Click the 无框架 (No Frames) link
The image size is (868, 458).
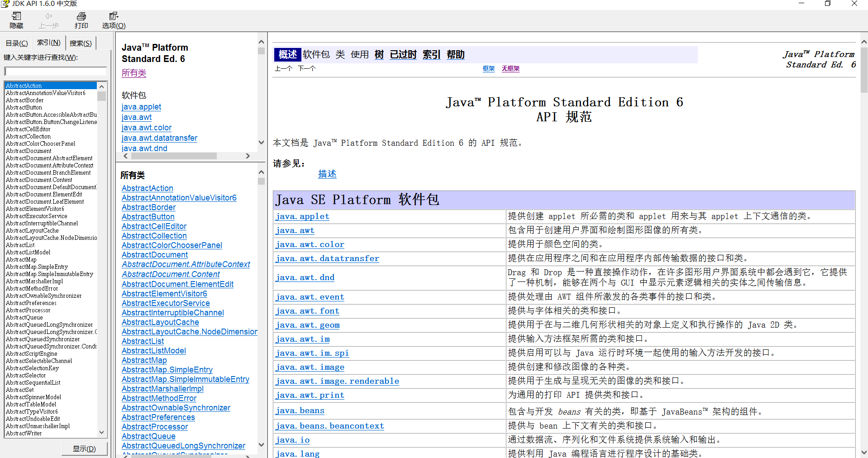click(510, 68)
